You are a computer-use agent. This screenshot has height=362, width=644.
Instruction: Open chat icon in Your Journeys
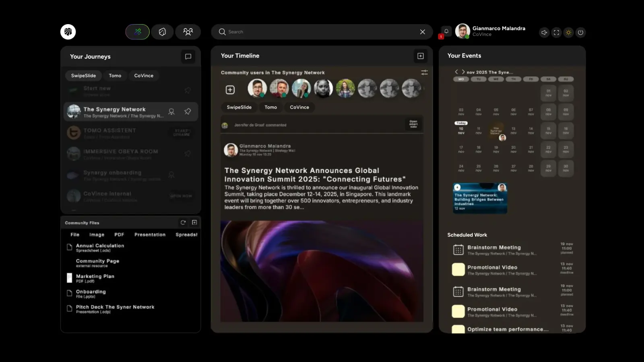(x=188, y=57)
